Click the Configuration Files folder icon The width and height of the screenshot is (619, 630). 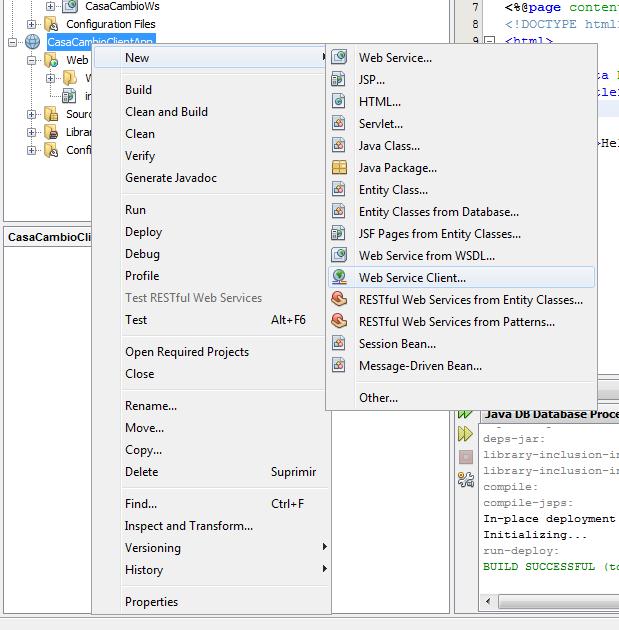click(51, 24)
